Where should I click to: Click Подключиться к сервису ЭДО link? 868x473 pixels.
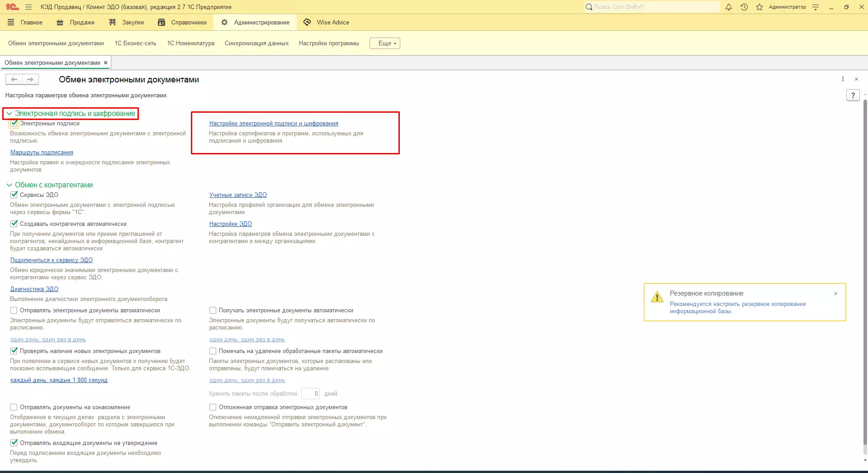(x=52, y=260)
